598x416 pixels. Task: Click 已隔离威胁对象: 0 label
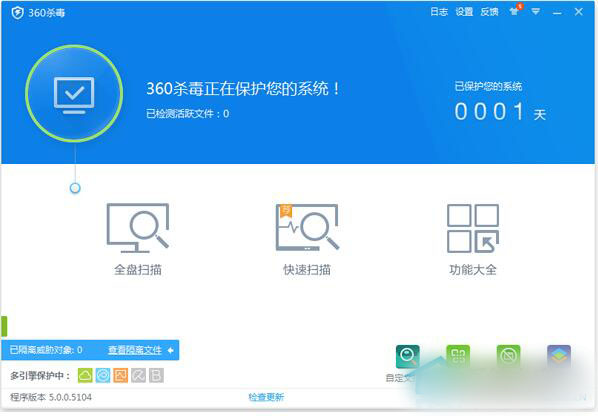[x=46, y=350]
